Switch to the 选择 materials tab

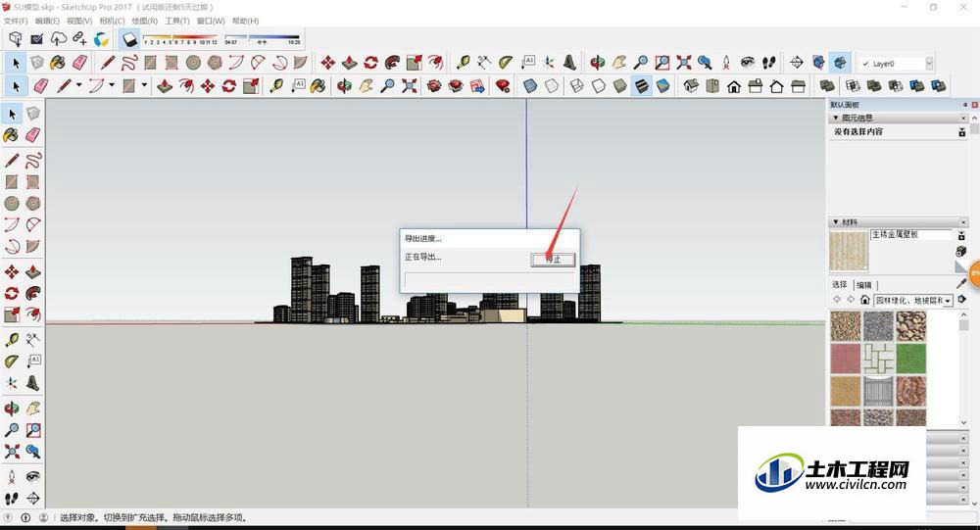[x=840, y=284]
